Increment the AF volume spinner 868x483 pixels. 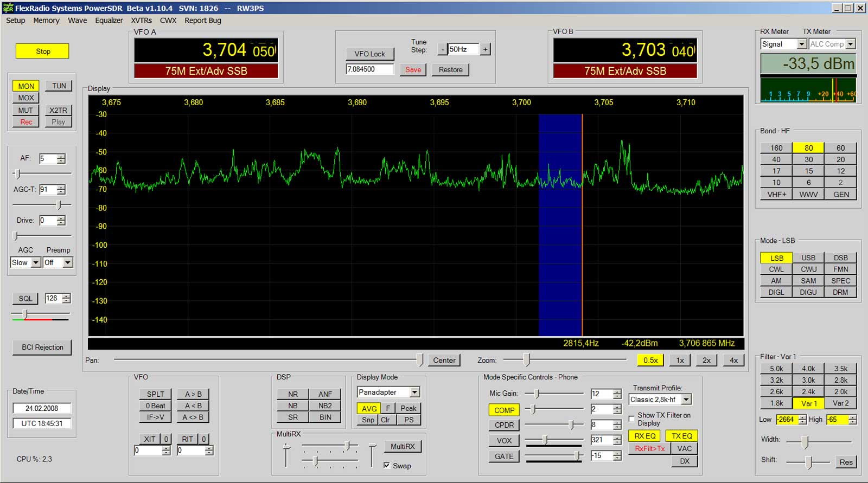click(x=61, y=156)
